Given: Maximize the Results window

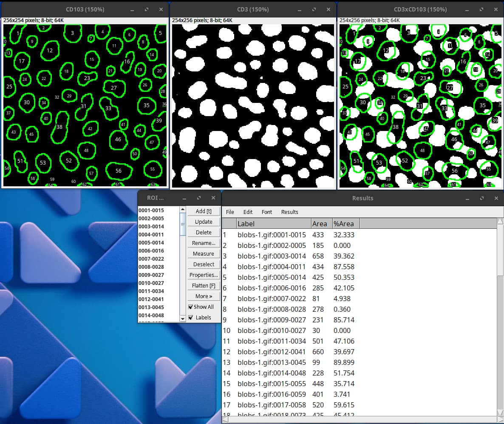Looking at the screenshot, I should [482, 198].
